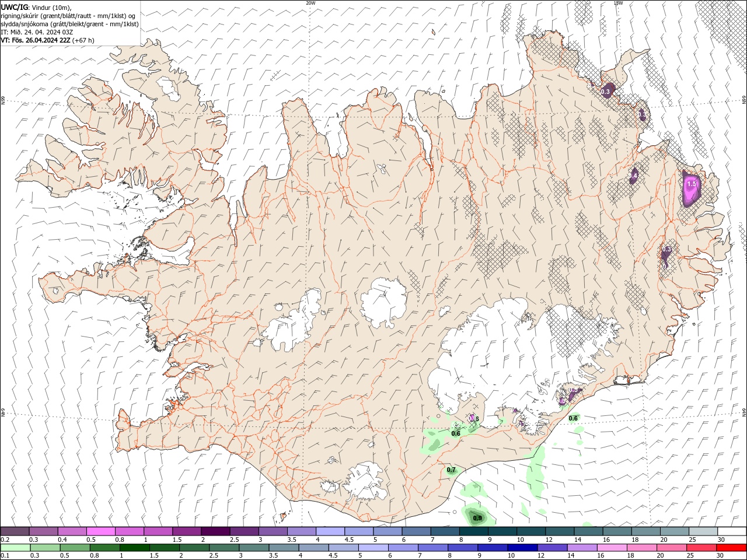Click the '0.9' value on the dark green patch
747x560 pixels.
[477, 518]
